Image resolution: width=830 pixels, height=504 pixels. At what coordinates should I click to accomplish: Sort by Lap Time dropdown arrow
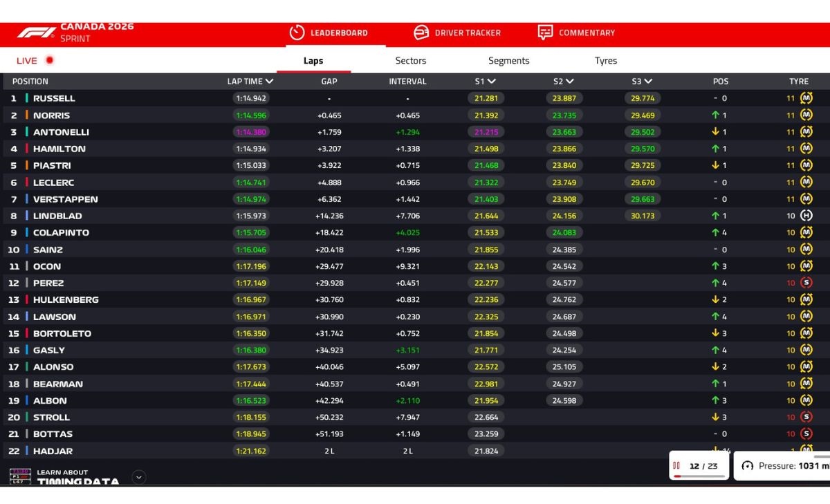tap(270, 82)
